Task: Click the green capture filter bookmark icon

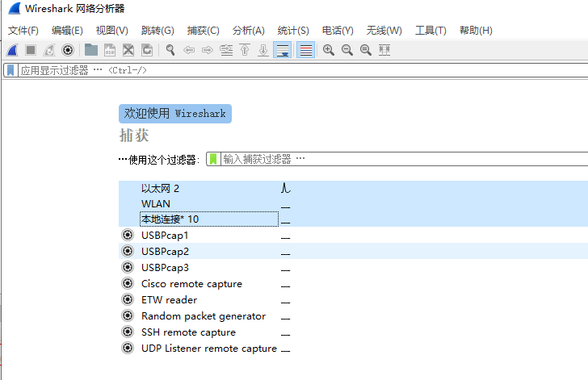Action: pos(213,159)
